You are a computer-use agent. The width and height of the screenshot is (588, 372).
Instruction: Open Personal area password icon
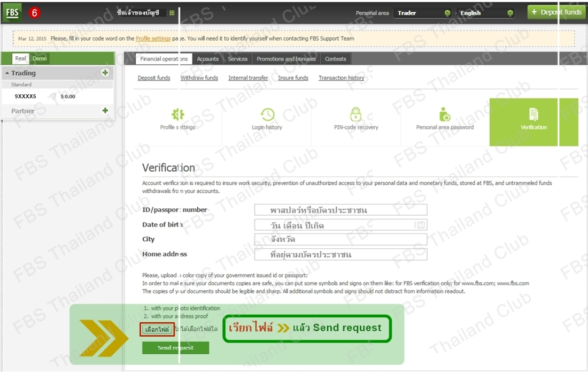click(445, 114)
